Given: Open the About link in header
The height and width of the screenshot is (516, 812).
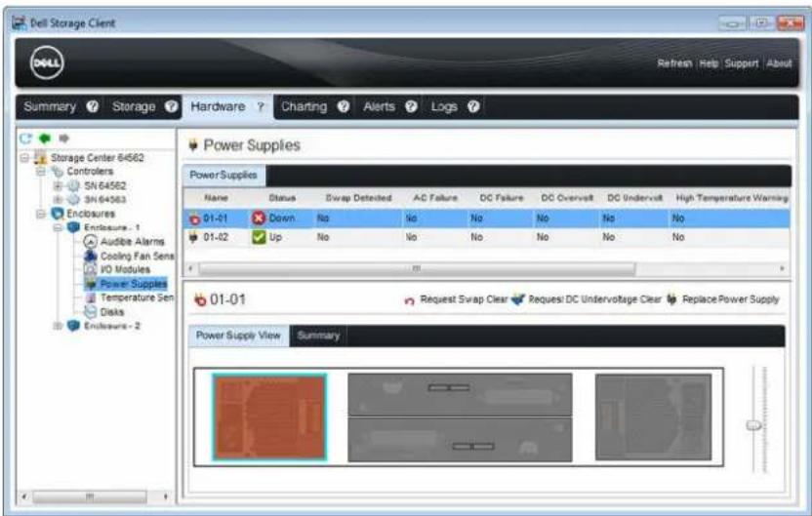Looking at the screenshot, I should [x=779, y=63].
